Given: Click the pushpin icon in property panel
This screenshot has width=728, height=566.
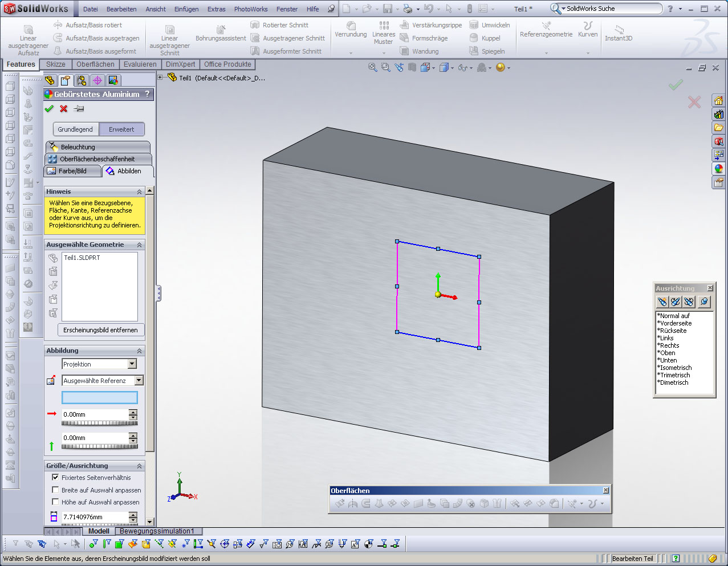Looking at the screenshot, I should 79,109.
